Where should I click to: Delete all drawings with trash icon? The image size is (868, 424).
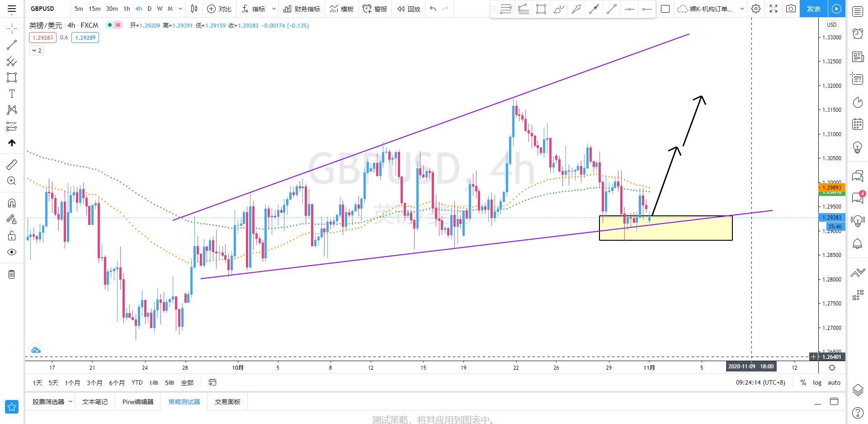[12, 274]
